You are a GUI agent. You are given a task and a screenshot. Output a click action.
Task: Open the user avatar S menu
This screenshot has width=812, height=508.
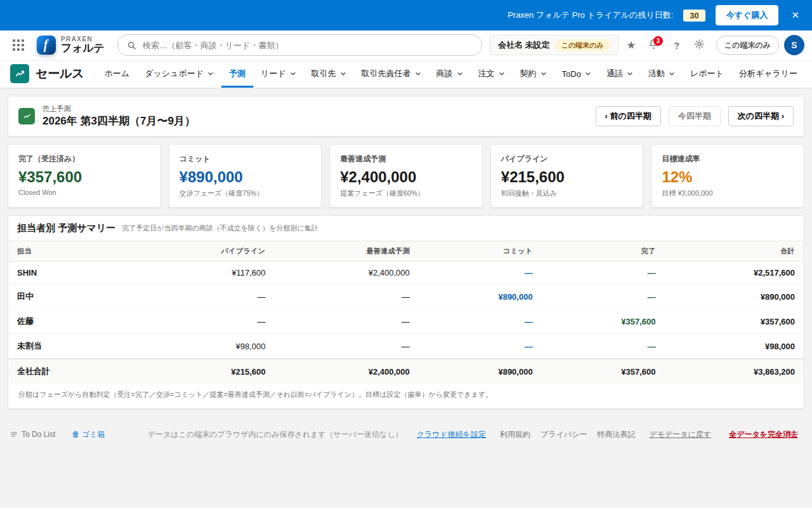tap(794, 45)
